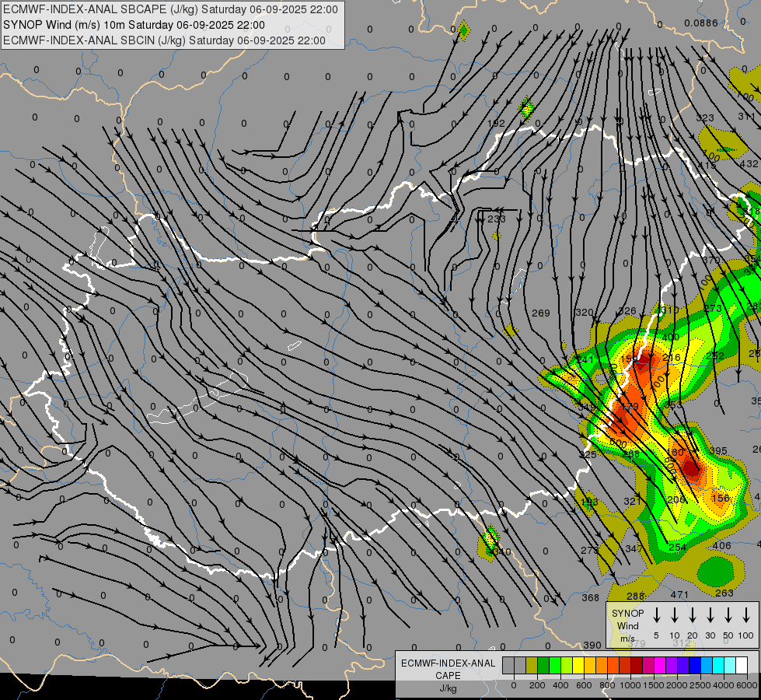Screen dimensions: 761x700
Task: Click the 640 value on the map
Action: click(502, 552)
